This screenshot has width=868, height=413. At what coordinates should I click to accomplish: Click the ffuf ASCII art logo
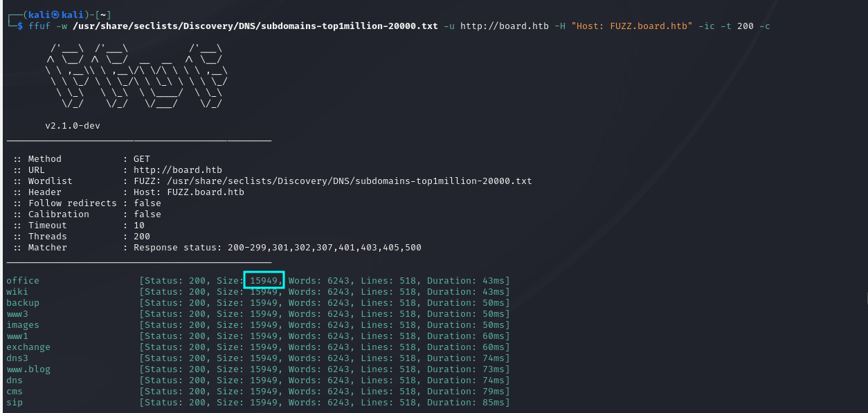[136, 76]
